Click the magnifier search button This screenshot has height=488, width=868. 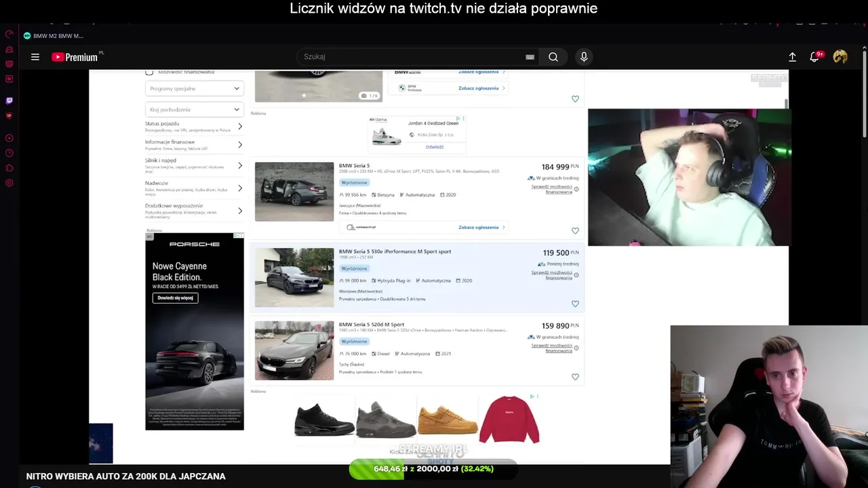pyautogui.click(x=553, y=57)
